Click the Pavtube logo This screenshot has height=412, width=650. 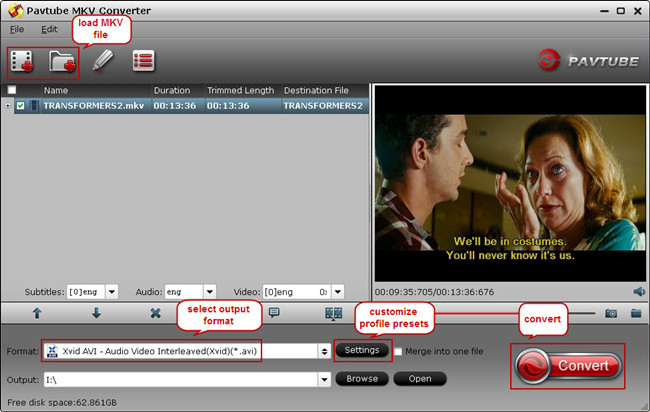(x=588, y=61)
